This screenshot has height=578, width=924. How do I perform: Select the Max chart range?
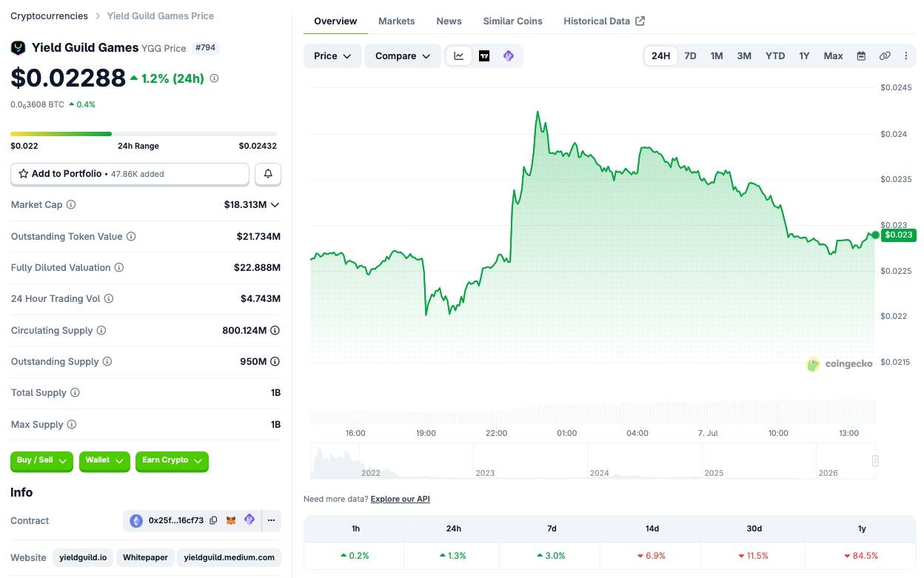tap(833, 56)
